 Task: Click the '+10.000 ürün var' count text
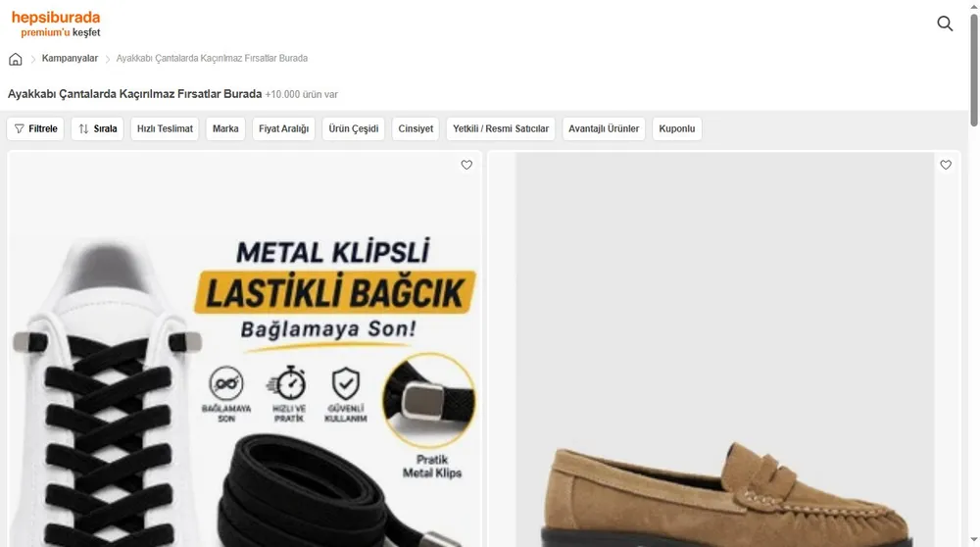(x=301, y=94)
